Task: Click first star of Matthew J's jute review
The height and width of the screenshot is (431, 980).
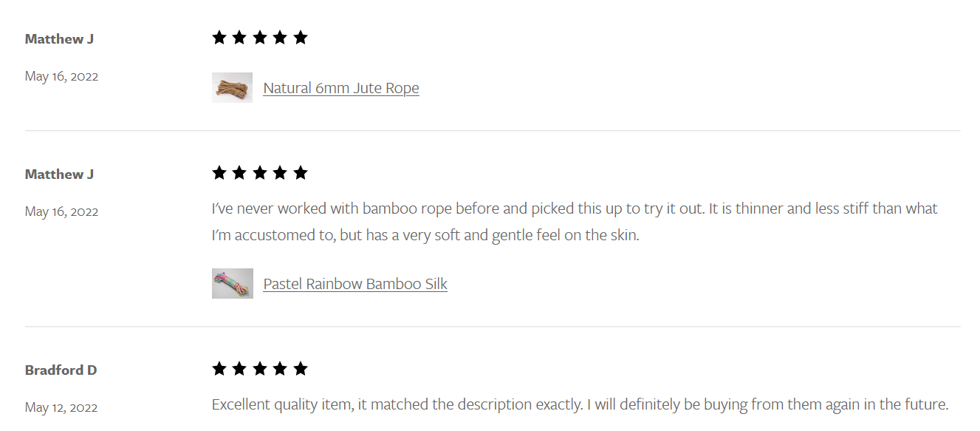Action: 219,38
